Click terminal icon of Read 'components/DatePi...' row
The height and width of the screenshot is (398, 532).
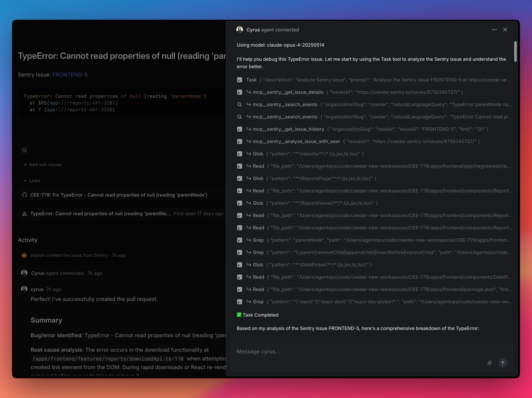(239, 277)
